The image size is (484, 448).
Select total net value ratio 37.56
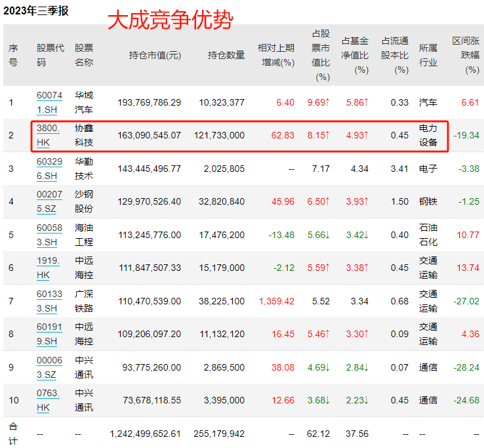357,434
